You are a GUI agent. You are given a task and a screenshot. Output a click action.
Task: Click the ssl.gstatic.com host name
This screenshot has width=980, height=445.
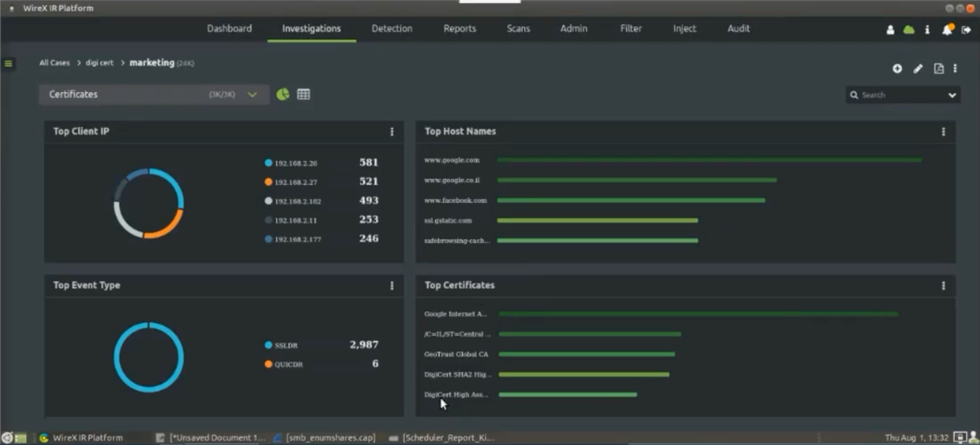coord(448,220)
